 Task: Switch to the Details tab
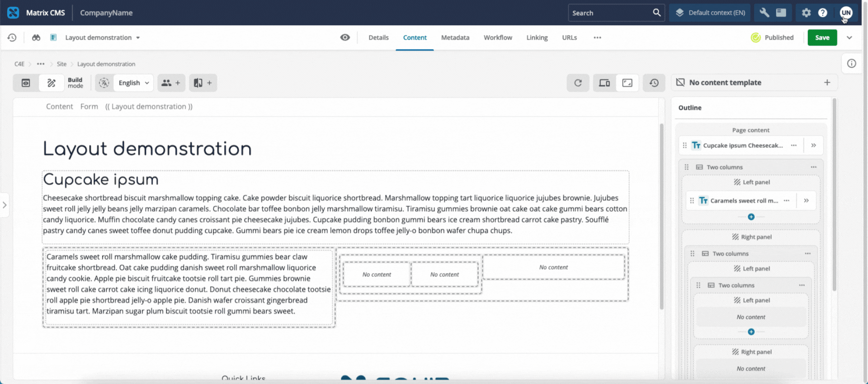(378, 38)
